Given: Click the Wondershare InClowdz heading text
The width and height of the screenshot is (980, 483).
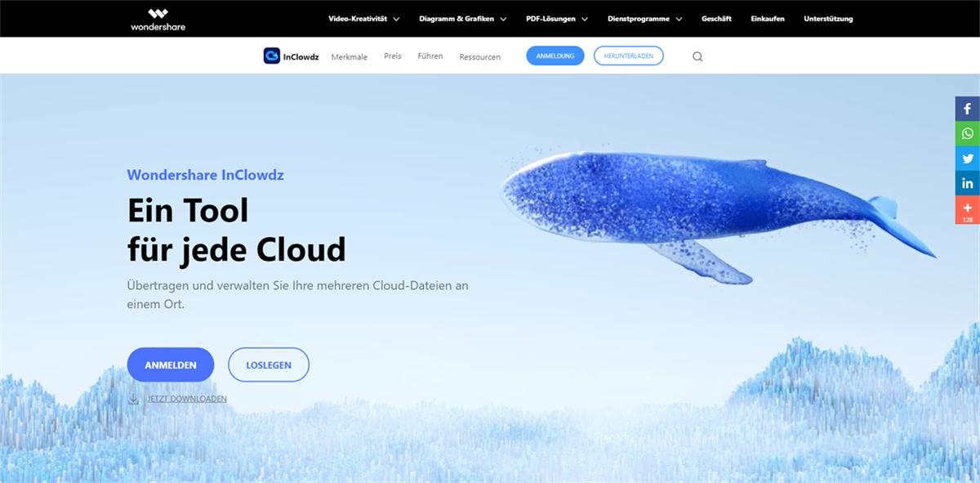Looking at the screenshot, I should click(206, 174).
